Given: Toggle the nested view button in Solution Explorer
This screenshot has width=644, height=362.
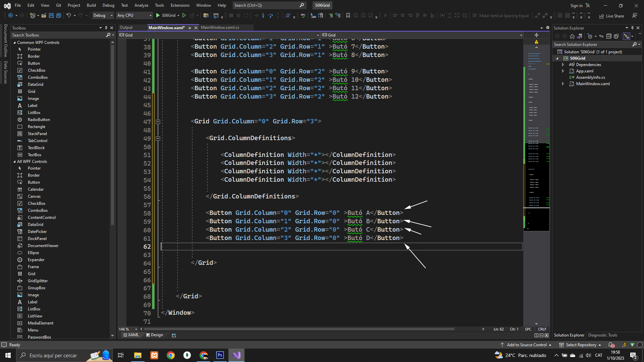Looking at the screenshot, I should click(x=626, y=36).
